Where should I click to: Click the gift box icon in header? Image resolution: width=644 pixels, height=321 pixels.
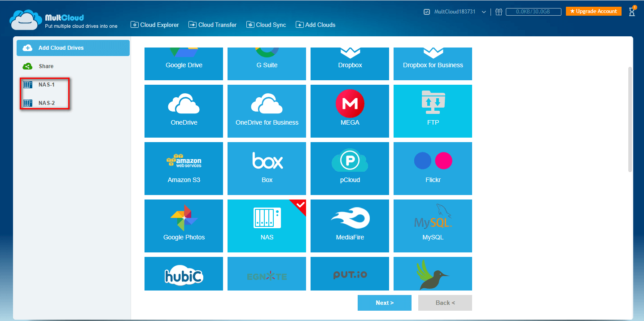point(499,12)
